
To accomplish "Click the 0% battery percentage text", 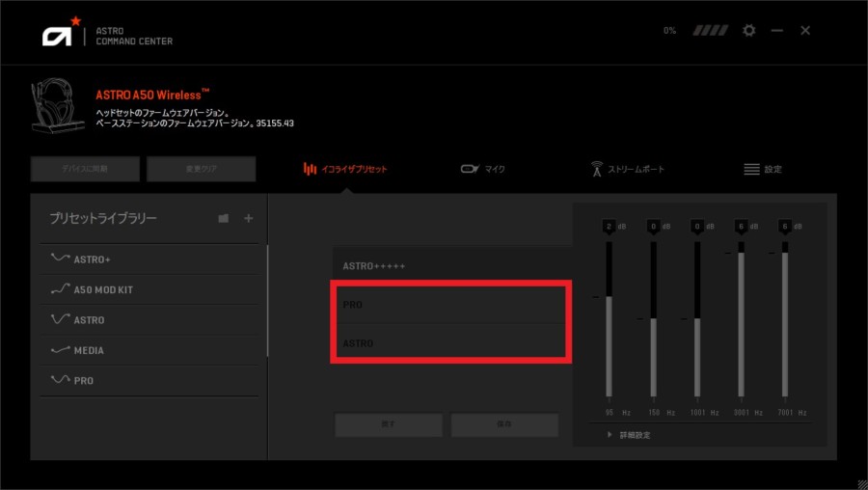I will 670,31.
